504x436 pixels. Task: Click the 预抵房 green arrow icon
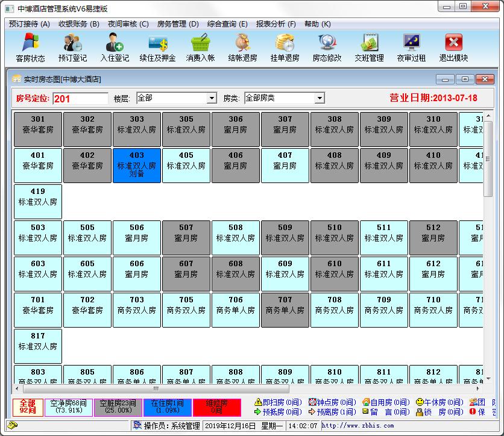[258, 411]
